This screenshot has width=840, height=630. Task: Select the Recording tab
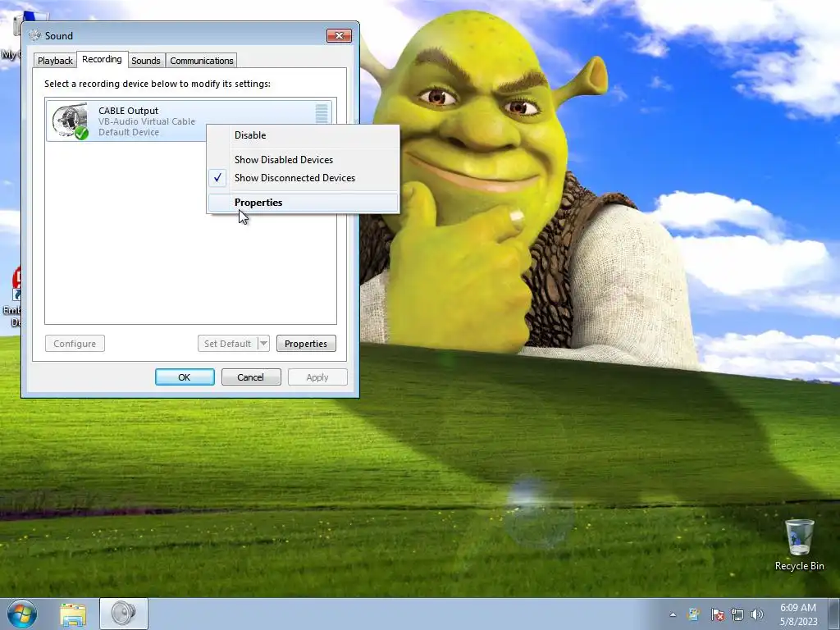[102, 59]
